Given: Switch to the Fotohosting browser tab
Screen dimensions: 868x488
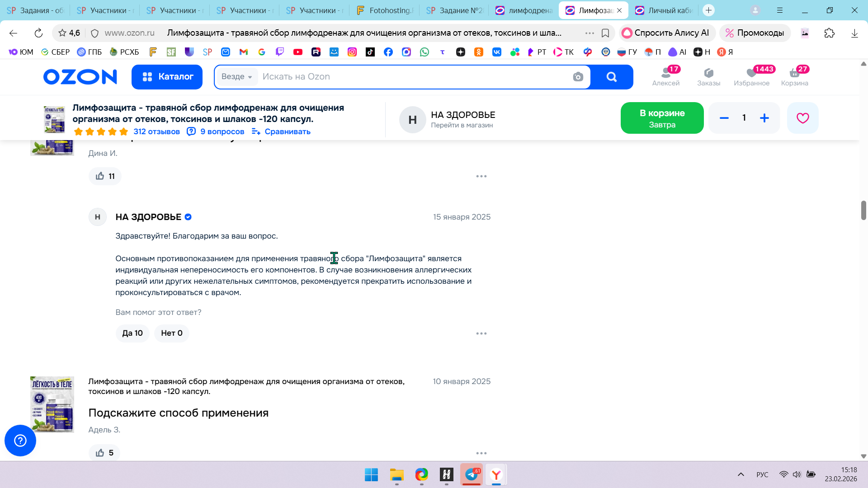Looking at the screenshot, I should pyautogui.click(x=384, y=10).
